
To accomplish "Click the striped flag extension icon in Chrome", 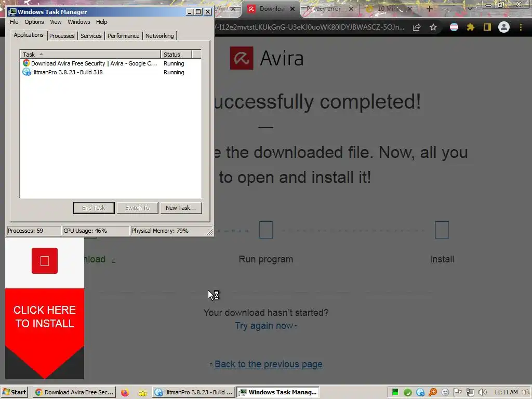I will (x=454, y=27).
